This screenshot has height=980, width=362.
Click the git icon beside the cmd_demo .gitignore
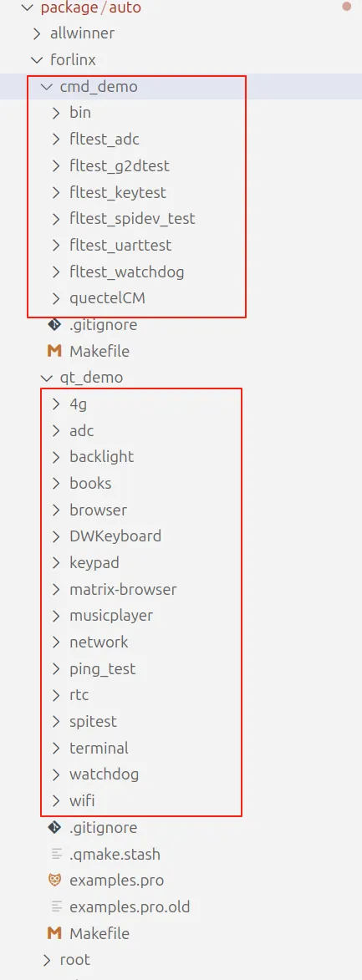coord(55,325)
